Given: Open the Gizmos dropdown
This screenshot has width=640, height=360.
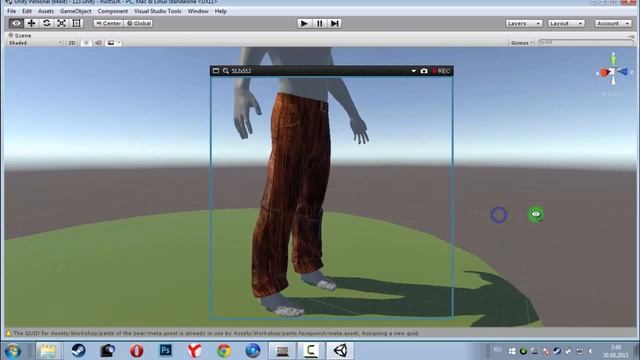Looking at the screenshot, I should (522, 43).
